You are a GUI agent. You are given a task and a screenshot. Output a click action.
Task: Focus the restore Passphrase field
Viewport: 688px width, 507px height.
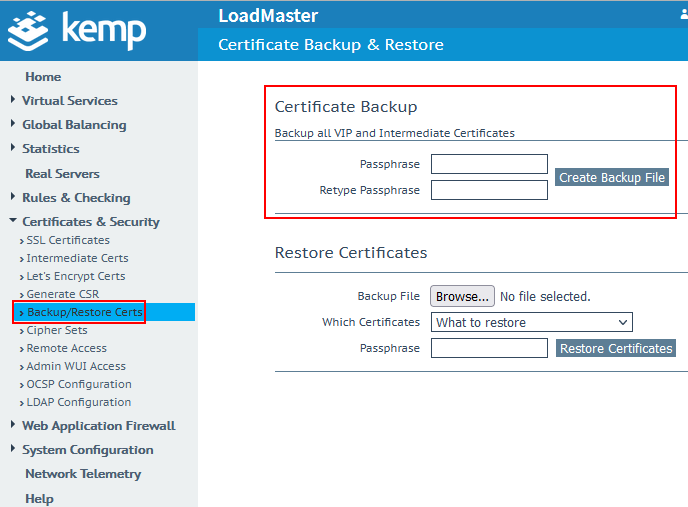coord(489,348)
